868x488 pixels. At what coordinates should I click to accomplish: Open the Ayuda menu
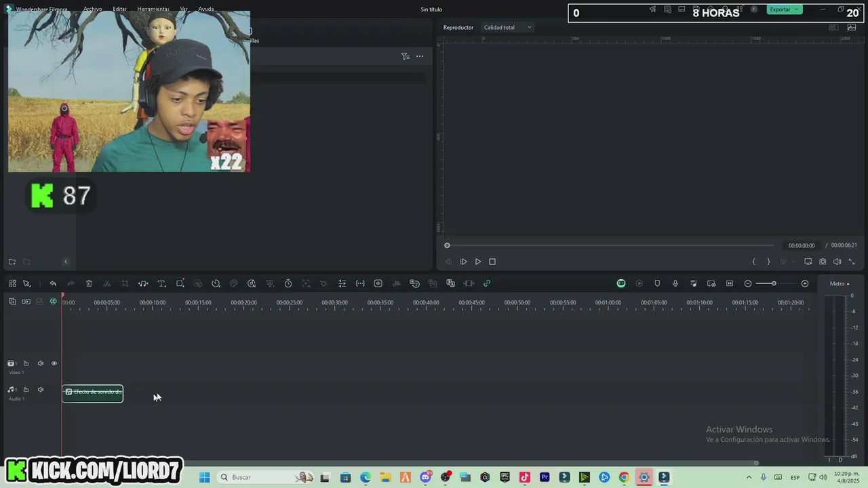tap(206, 9)
